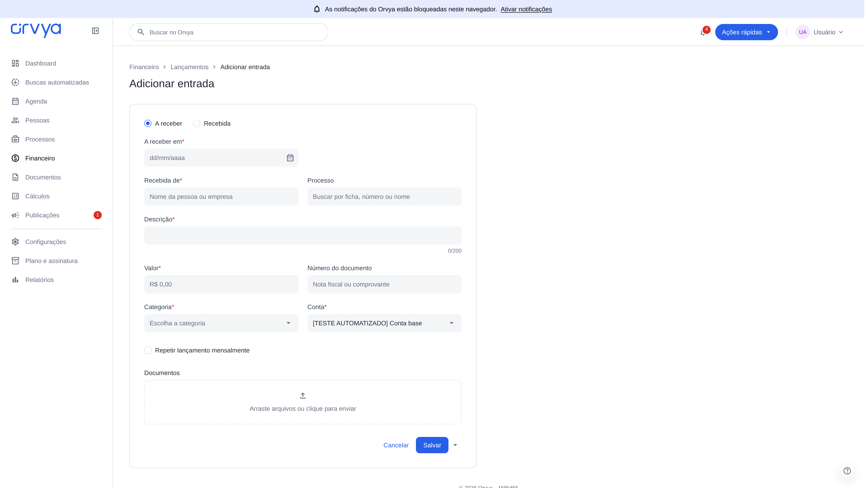Image resolution: width=868 pixels, height=488 pixels.
Task: Click the Valor R$ 0,00 field
Action: point(221,284)
